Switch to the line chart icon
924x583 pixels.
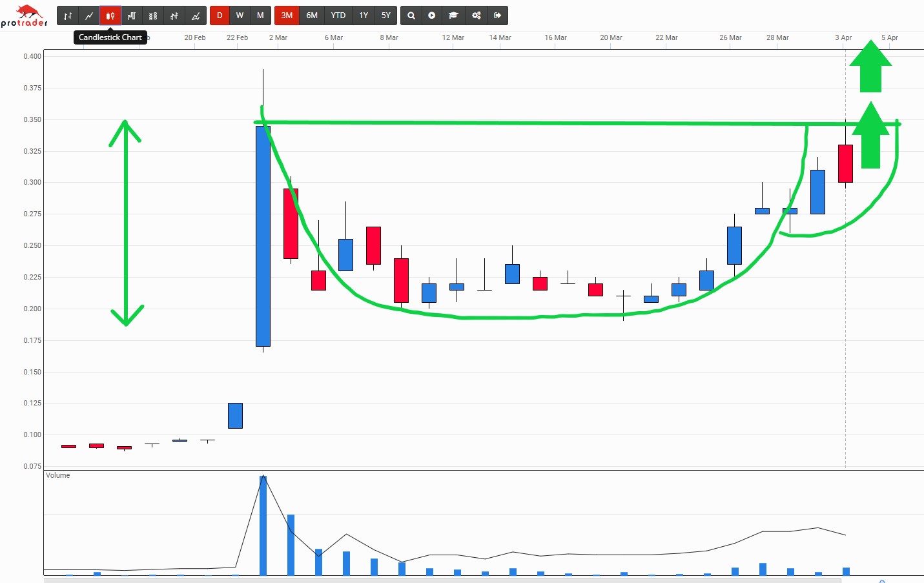(x=89, y=15)
